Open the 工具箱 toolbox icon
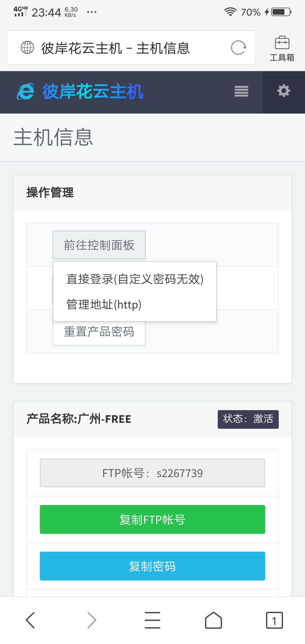The width and height of the screenshot is (305, 644). [282, 49]
